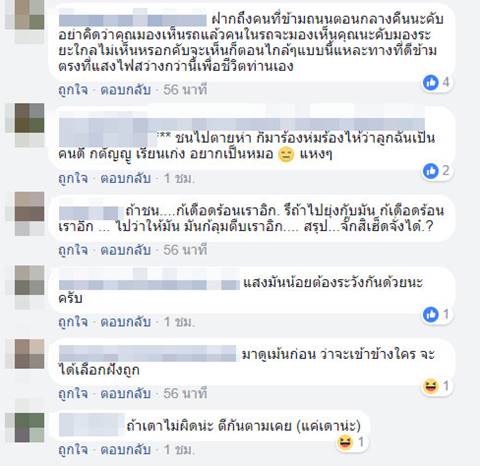Reply to 'แสงมันน้อย' comment via ตอบกลับ
Image resolution: width=480 pixels, height=466 pixels.
126,322
